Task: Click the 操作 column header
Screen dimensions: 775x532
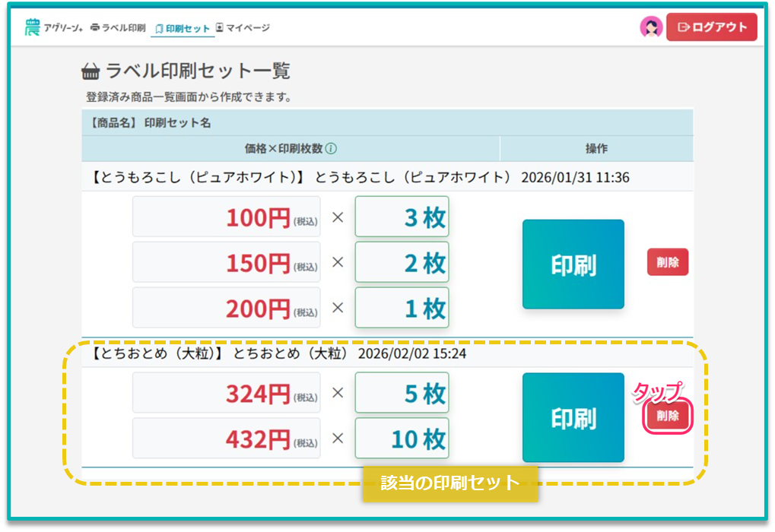Action: (x=596, y=149)
